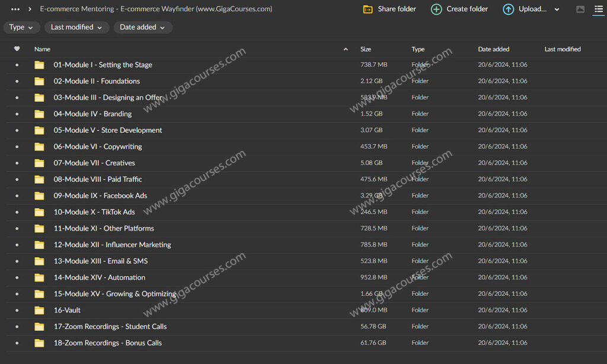
Task: Click the Upload arrow icon
Action: click(x=508, y=9)
